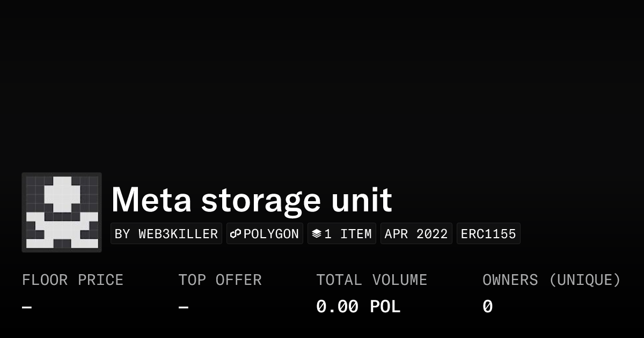Screen dimensions: 644x338
Task: Click the APR 2022 creation date badge
Action: pyautogui.click(x=416, y=234)
